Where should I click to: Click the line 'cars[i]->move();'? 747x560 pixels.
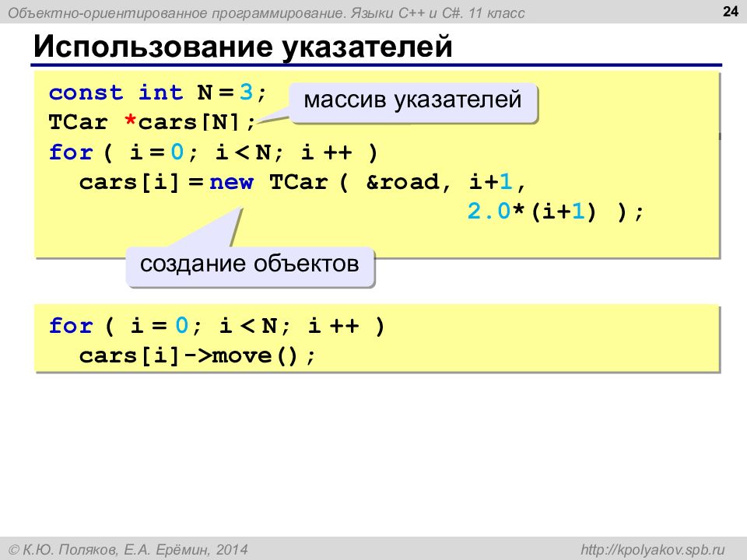pos(197,355)
